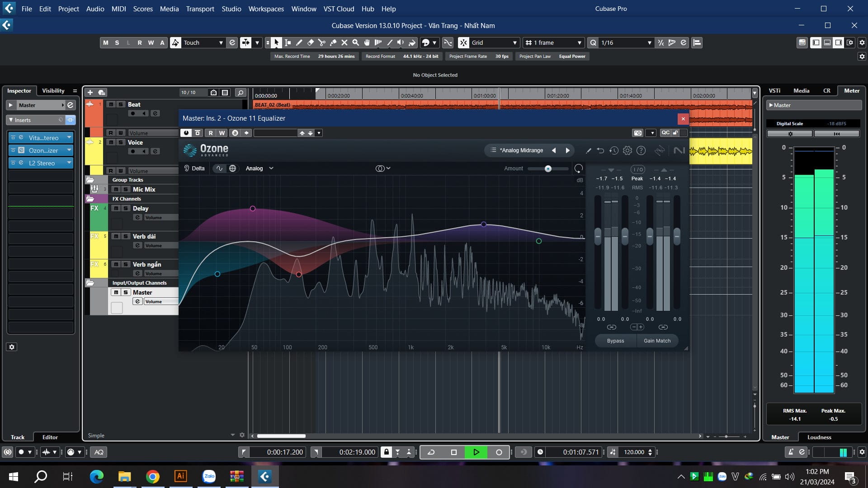Stop transport playback
868x488 pixels.
pos(454,452)
